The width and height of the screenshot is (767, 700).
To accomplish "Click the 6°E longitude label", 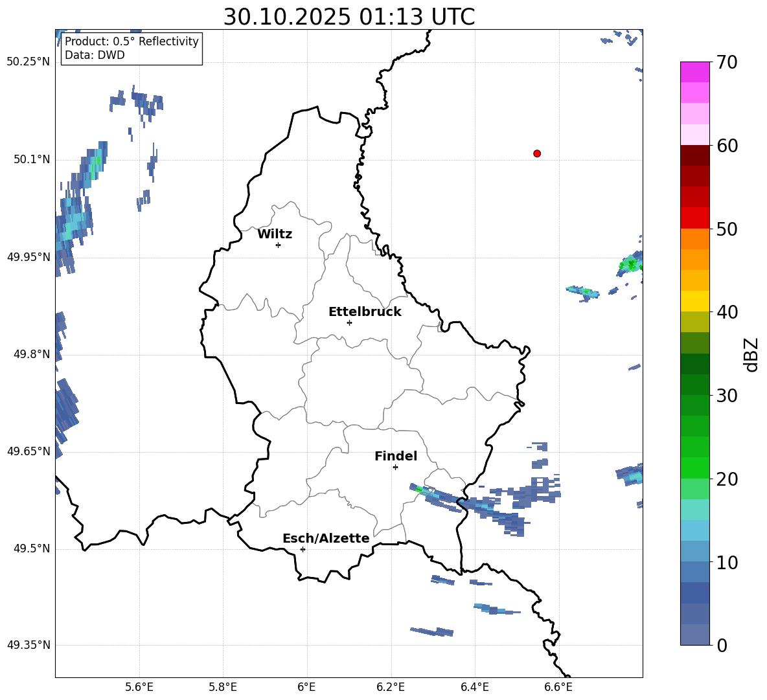I will coord(306,687).
